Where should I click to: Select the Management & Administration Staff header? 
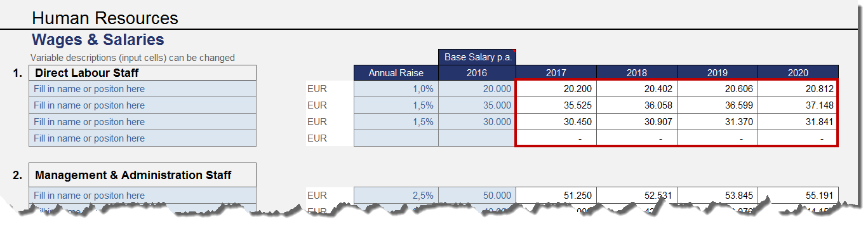(x=142, y=175)
